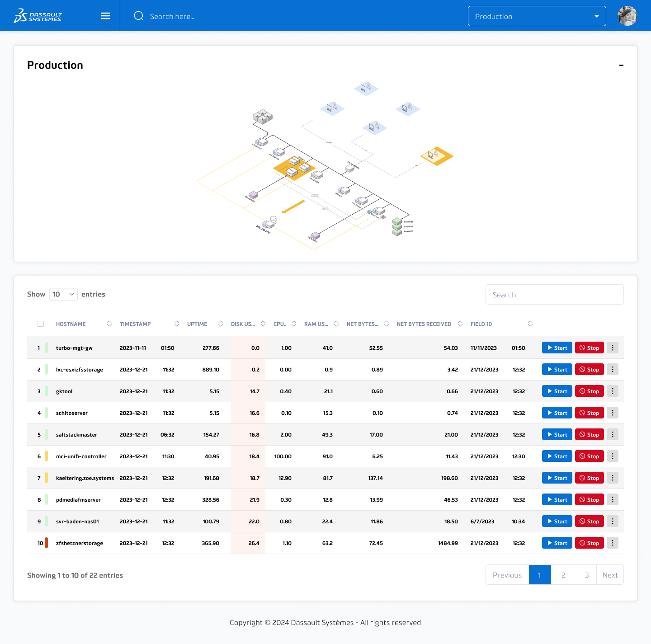This screenshot has height=644, width=651.
Task: Sort the UPTIME column ascending
Action: click(220, 324)
